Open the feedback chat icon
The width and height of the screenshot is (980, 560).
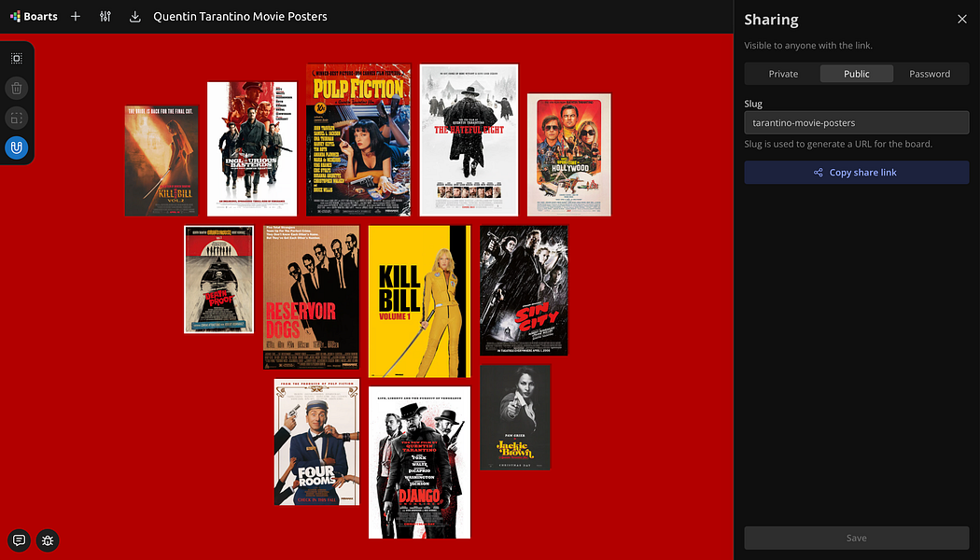tap(20, 540)
